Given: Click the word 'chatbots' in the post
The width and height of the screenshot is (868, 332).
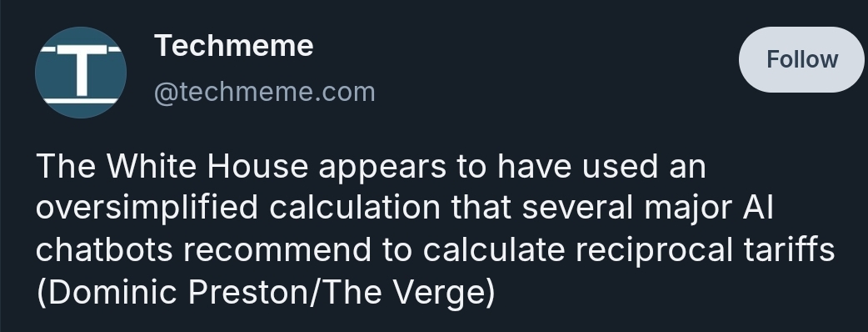Looking at the screenshot, I should pyautogui.click(x=104, y=250).
